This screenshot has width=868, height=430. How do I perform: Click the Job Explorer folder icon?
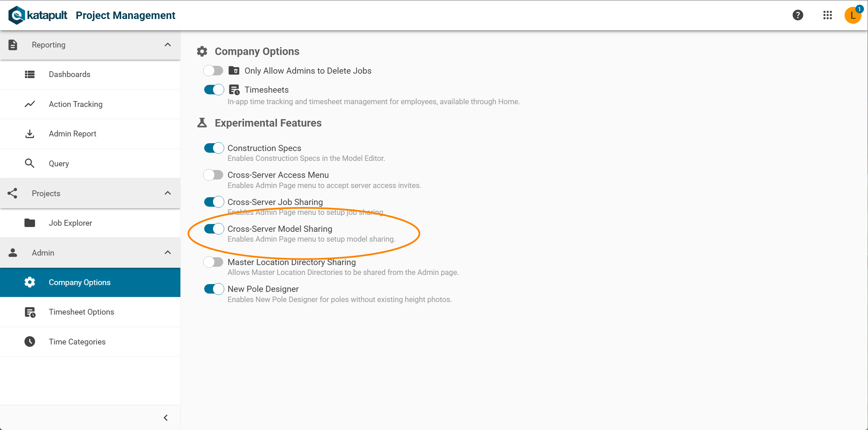point(30,223)
